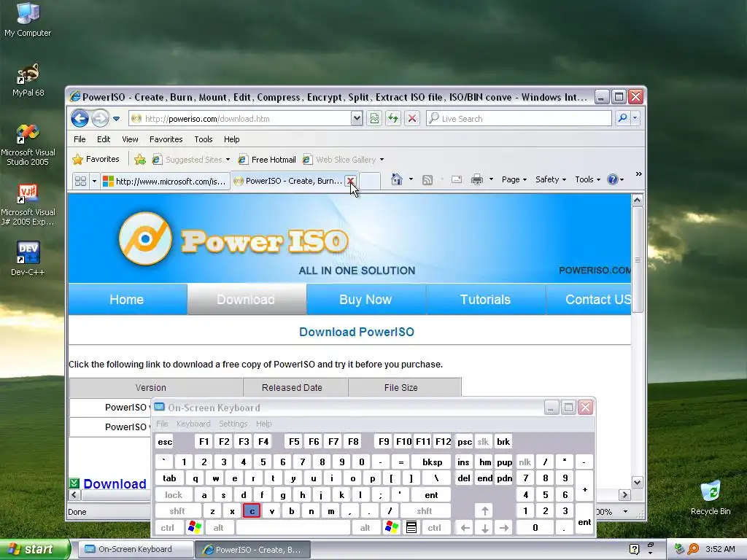This screenshot has width=747, height=560.
Task: Click the vertical scrollbar down arrow
Action: (637, 483)
